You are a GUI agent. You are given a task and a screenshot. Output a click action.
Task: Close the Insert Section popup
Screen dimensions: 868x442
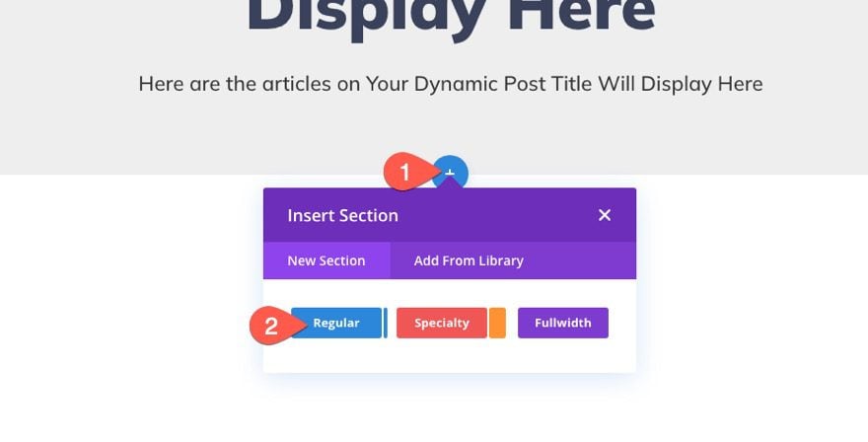pyautogui.click(x=605, y=215)
